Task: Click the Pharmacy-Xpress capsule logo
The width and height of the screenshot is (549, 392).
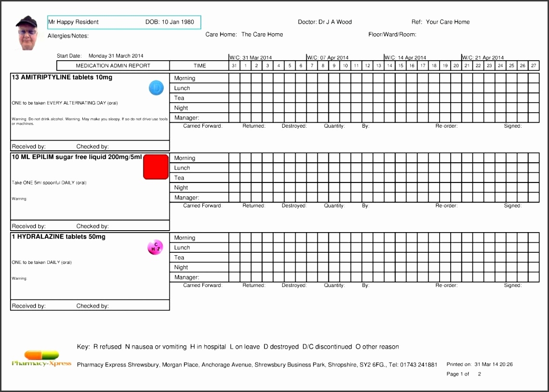Action: point(41,358)
